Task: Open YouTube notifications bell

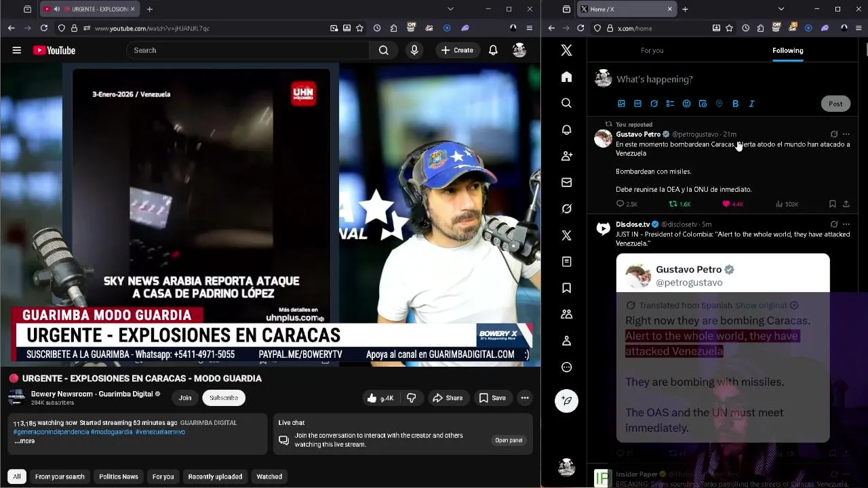Action: click(493, 50)
